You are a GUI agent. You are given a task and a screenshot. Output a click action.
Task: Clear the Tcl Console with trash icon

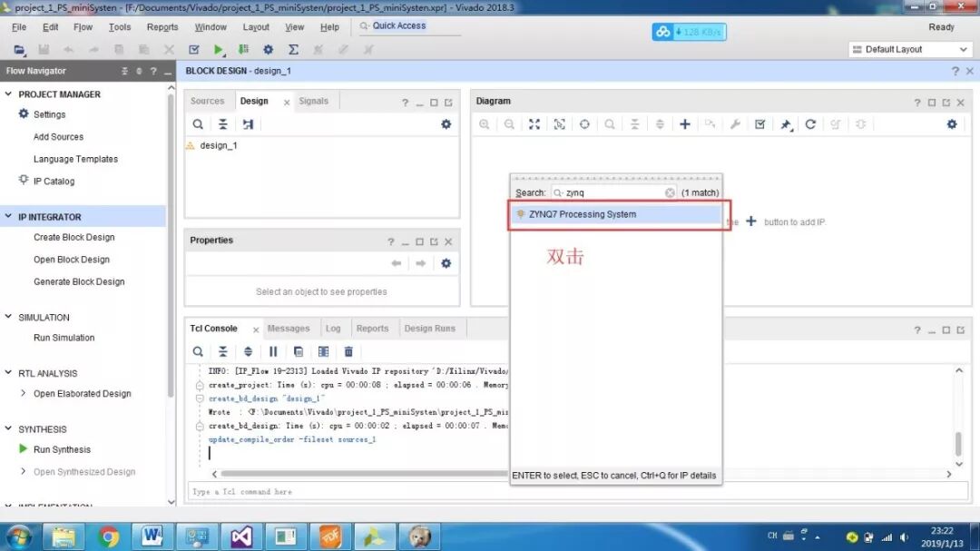click(x=348, y=351)
